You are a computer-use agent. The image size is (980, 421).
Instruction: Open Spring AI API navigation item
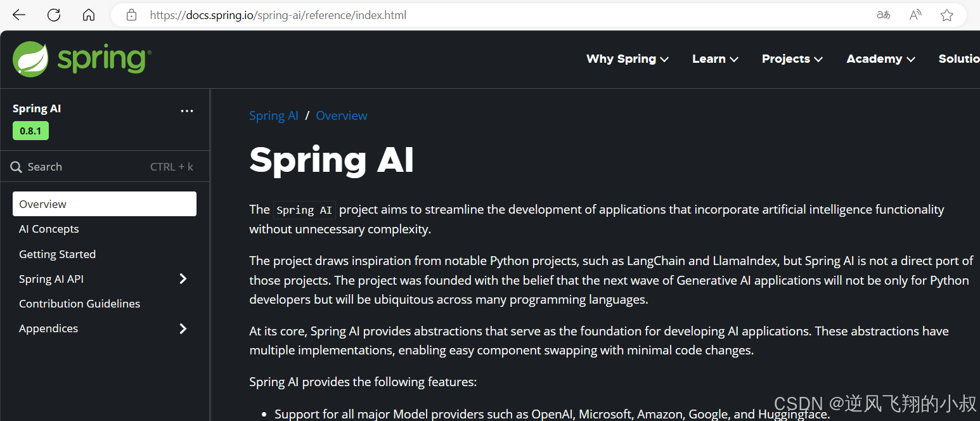point(51,279)
